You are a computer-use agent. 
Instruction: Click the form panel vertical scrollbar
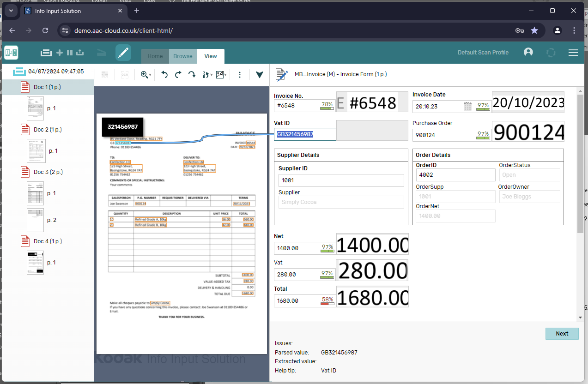pyautogui.click(x=580, y=164)
